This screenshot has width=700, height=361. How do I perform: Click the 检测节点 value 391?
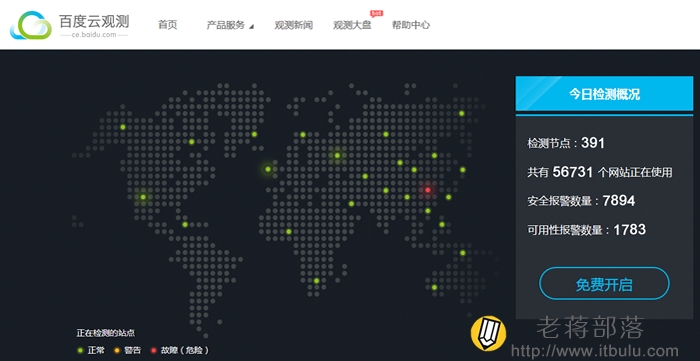pos(593,143)
